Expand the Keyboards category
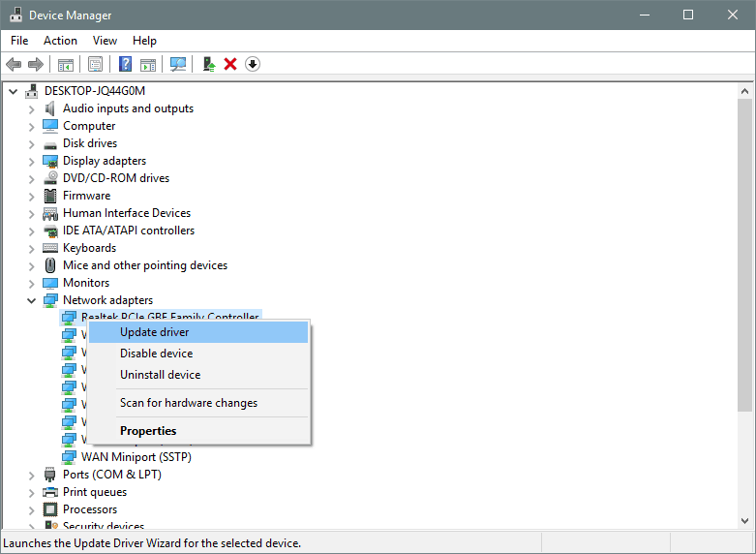The width and height of the screenshot is (756, 554). (31, 248)
